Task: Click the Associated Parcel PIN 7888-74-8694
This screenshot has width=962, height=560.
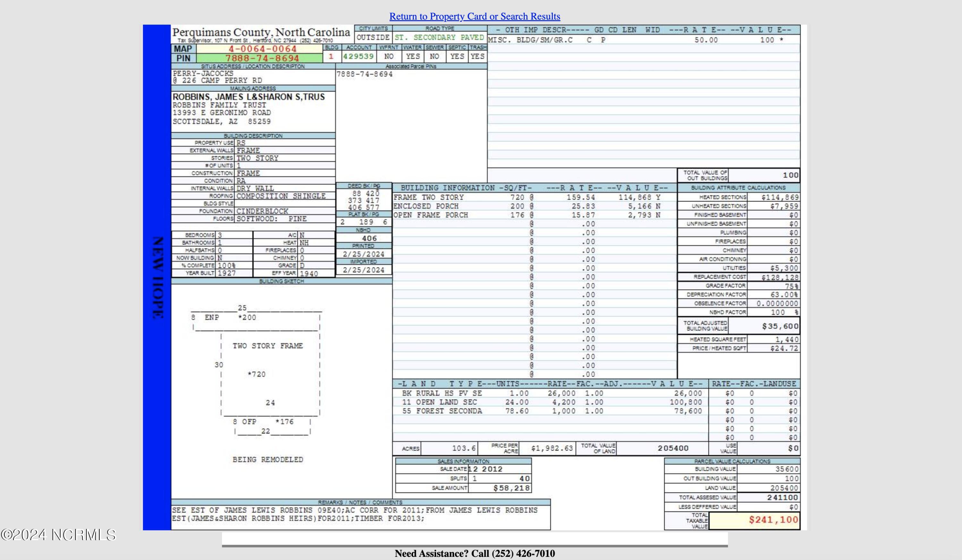Action: tap(365, 74)
